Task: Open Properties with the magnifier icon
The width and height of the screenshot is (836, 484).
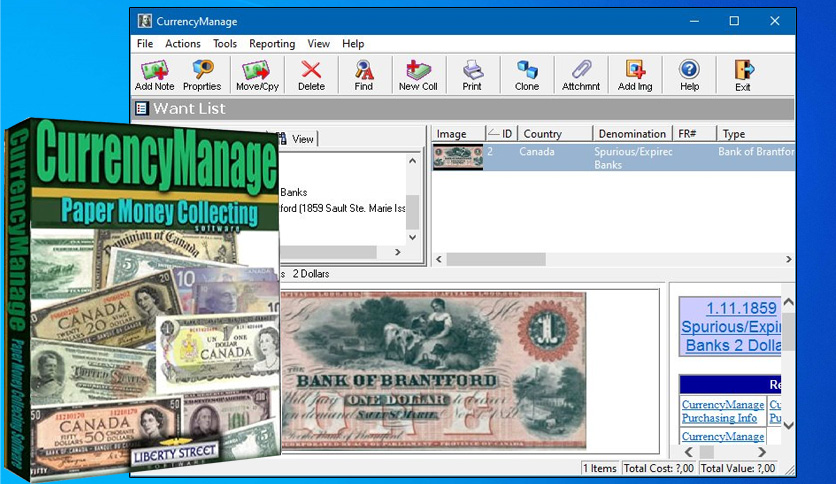Action: [x=202, y=75]
